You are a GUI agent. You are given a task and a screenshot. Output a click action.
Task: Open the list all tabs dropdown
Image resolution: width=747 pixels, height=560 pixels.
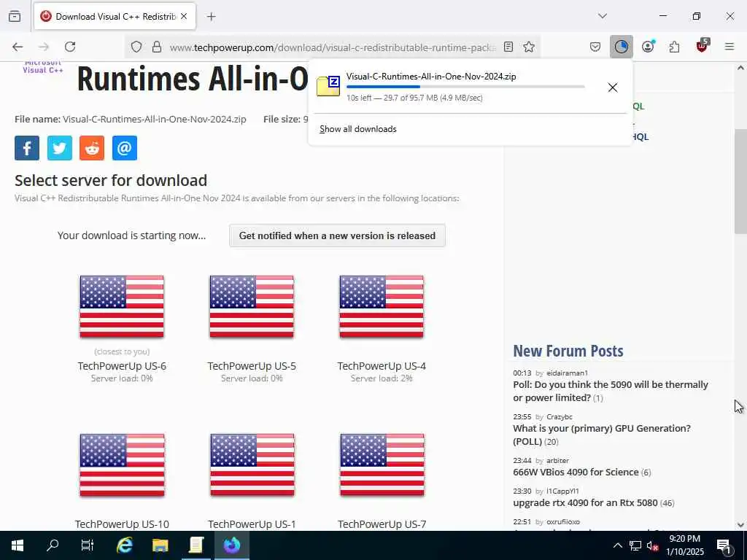[x=602, y=16]
